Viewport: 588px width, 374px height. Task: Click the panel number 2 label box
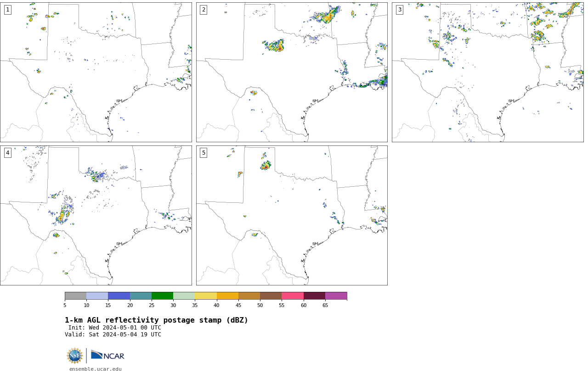tap(204, 10)
